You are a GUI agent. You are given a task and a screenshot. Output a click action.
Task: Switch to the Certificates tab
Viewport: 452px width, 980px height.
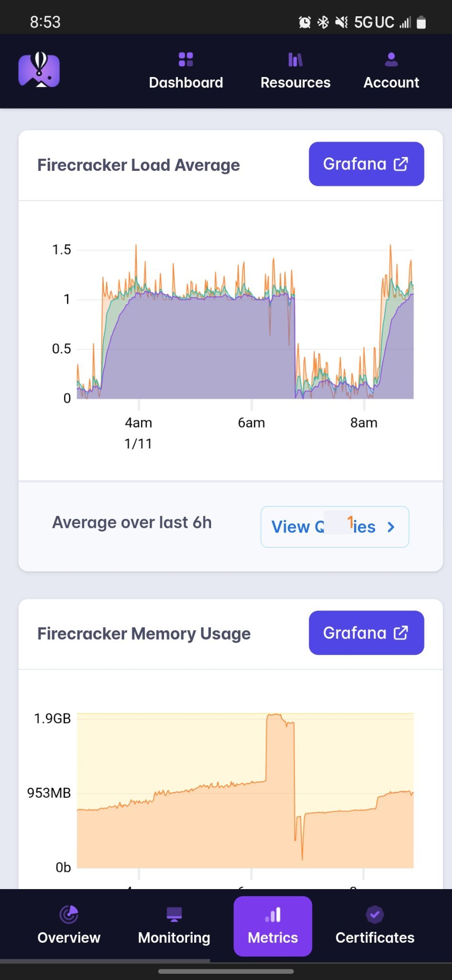point(375,926)
